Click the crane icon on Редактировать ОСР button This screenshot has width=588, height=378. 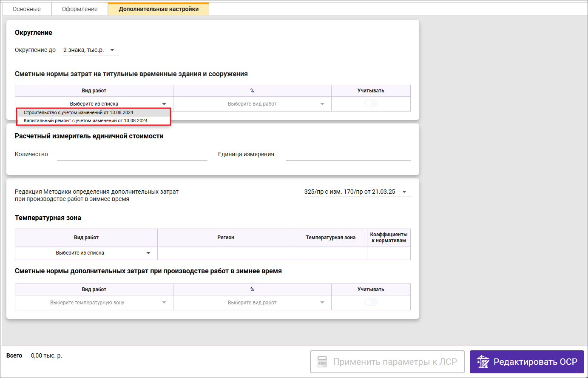point(483,362)
